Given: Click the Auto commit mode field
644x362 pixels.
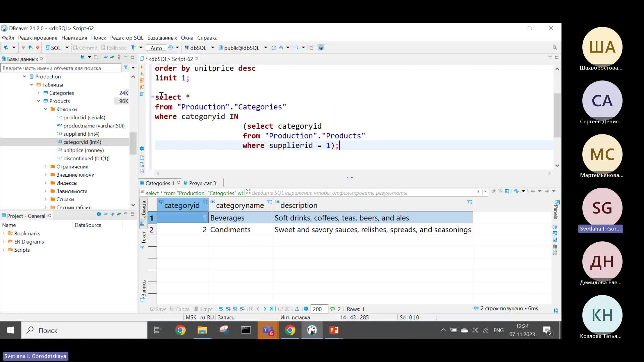Looking at the screenshot, I should point(156,48).
